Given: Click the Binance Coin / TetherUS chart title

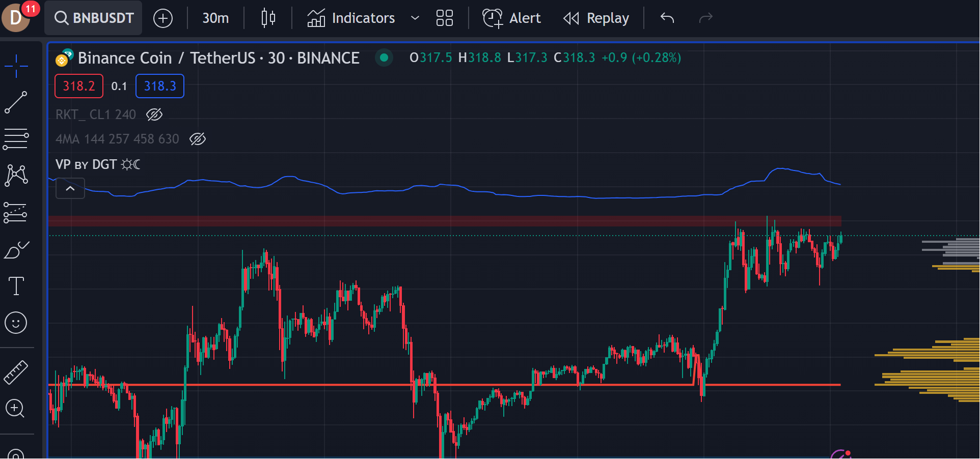Looking at the screenshot, I should click(x=219, y=58).
